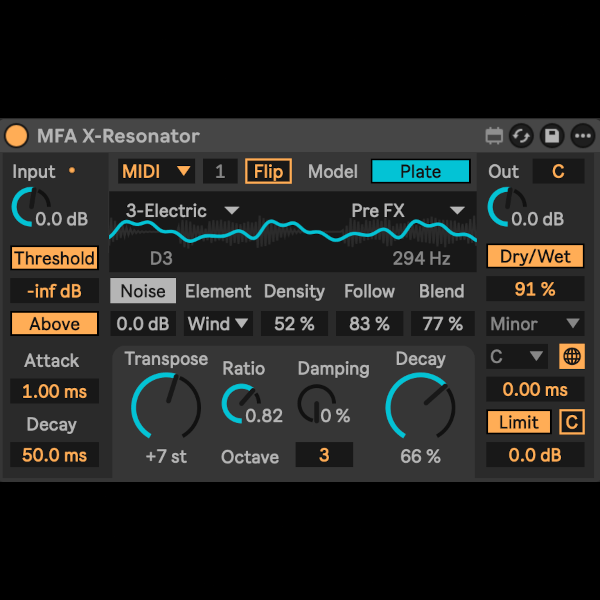600x600 pixels.
Task: Toggle the Flip button
Action: tap(268, 171)
